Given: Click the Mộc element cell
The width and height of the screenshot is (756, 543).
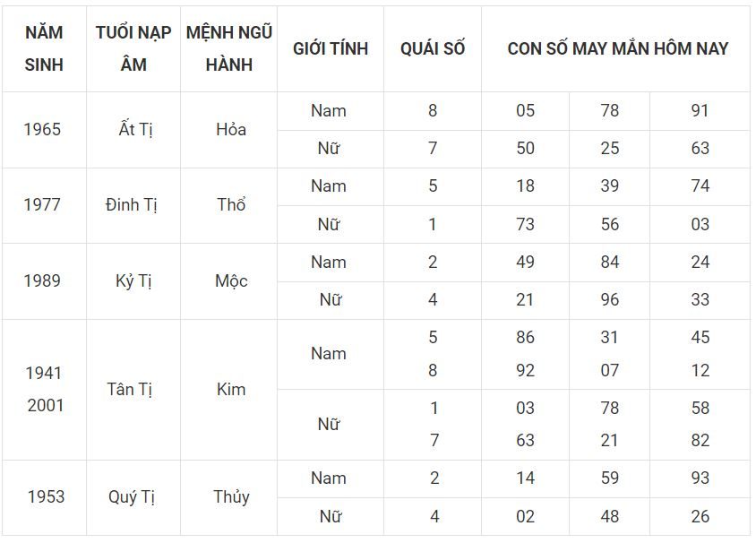Looking at the screenshot, I should (230, 281).
